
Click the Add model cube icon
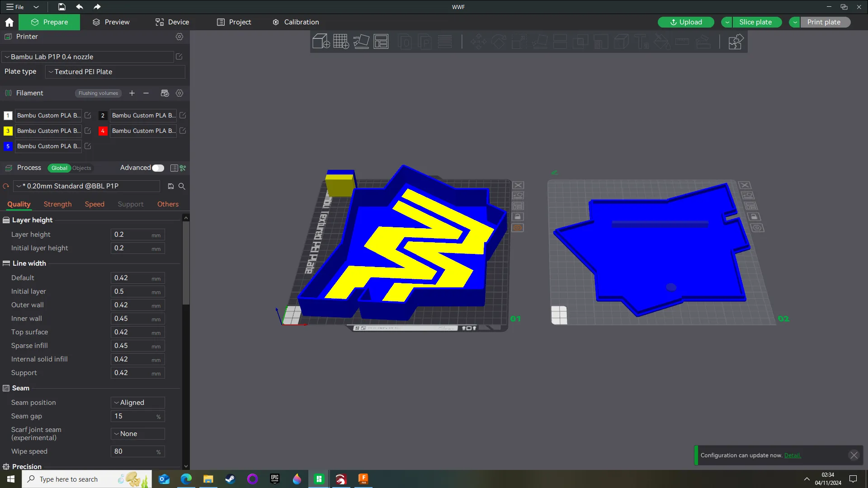(321, 42)
